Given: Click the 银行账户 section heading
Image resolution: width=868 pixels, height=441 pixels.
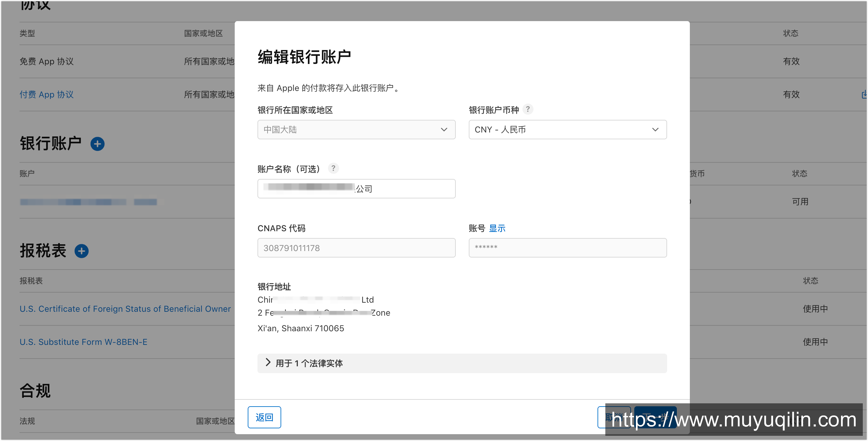Looking at the screenshot, I should coord(50,144).
